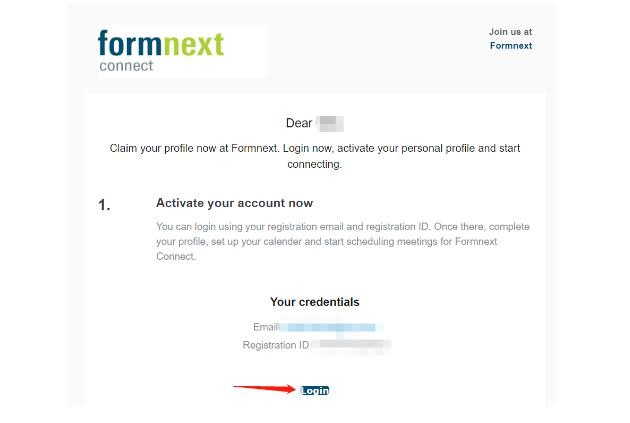Click the step number 1.
The image size is (630, 423).
[104, 205]
